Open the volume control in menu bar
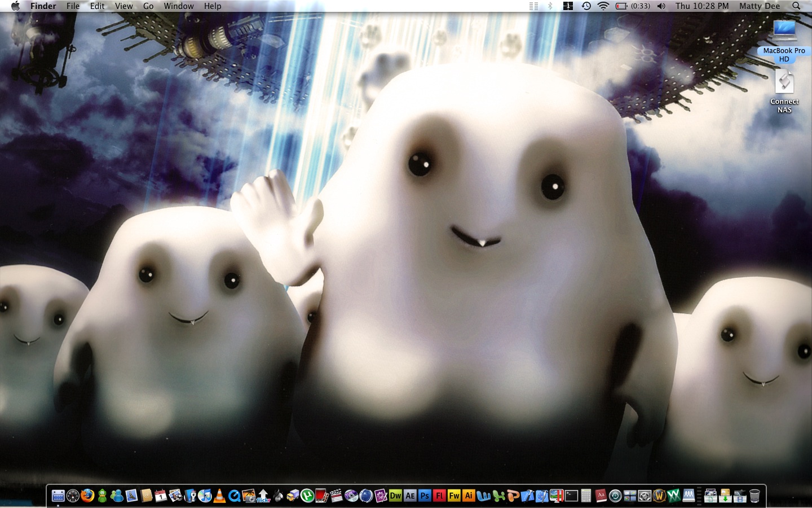The width and height of the screenshot is (812, 508). (x=661, y=6)
